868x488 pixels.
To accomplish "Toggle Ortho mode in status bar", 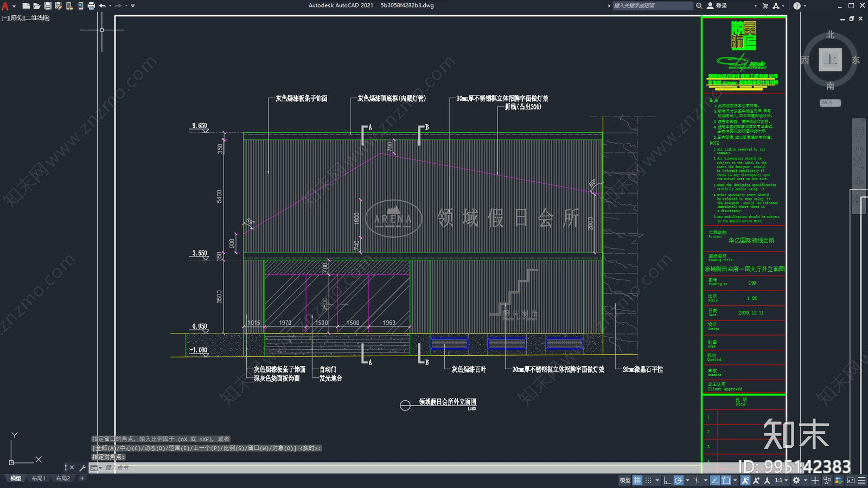I will [x=667, y=480].
